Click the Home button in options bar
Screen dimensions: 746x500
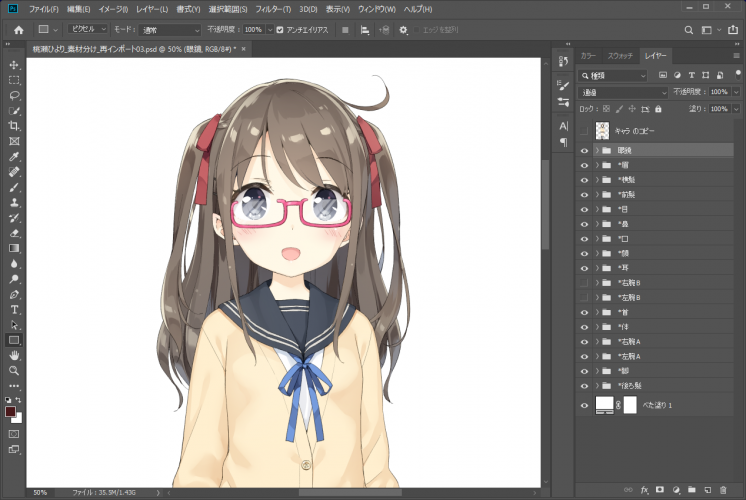pyautogui.click(x=18, y=30)
